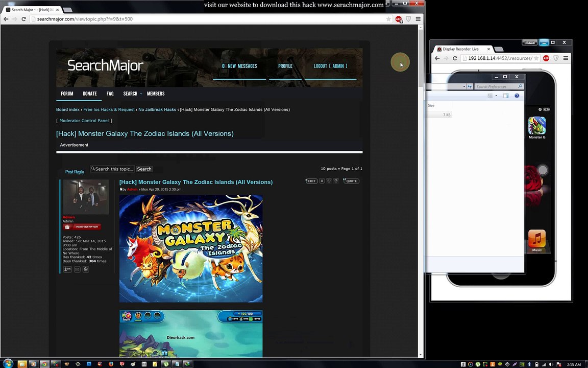Bookmark searchmajor.com with the star icon
588x368 pixels.
[x=388, y=19]
